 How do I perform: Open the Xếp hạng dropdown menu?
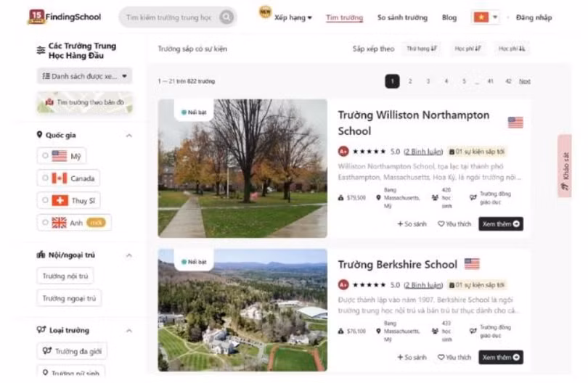293,17
